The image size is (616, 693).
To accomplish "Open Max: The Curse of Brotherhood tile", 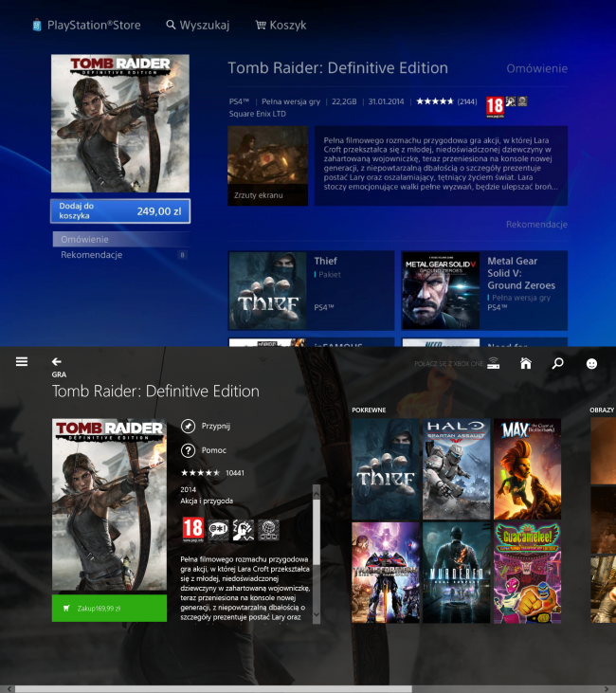I will coord(527,469).
